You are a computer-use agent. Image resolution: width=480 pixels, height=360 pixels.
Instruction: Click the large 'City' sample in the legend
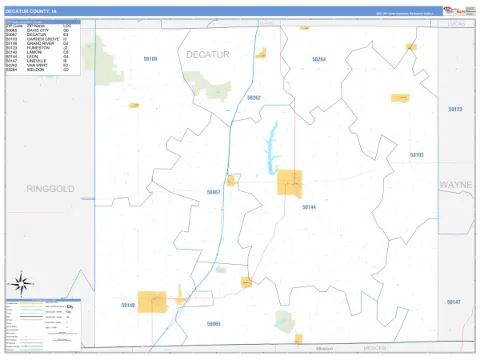click(70, 306)
